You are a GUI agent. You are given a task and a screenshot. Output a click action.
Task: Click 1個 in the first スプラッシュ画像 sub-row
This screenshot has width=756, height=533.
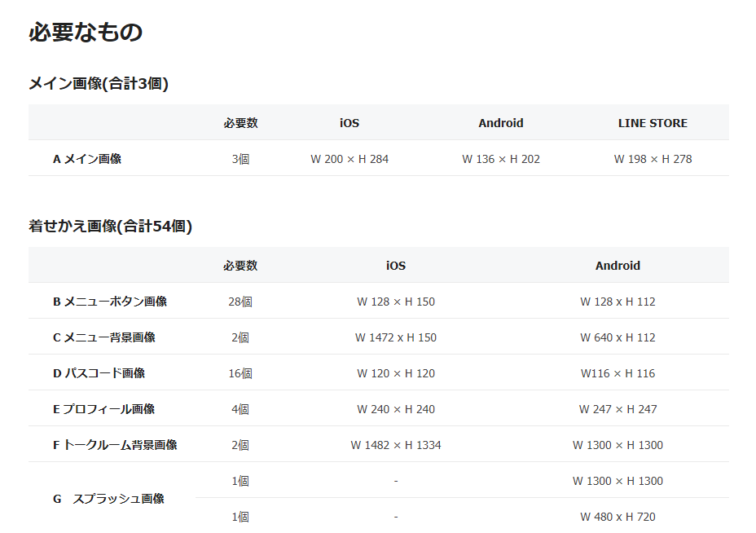(x=240, y=480)
